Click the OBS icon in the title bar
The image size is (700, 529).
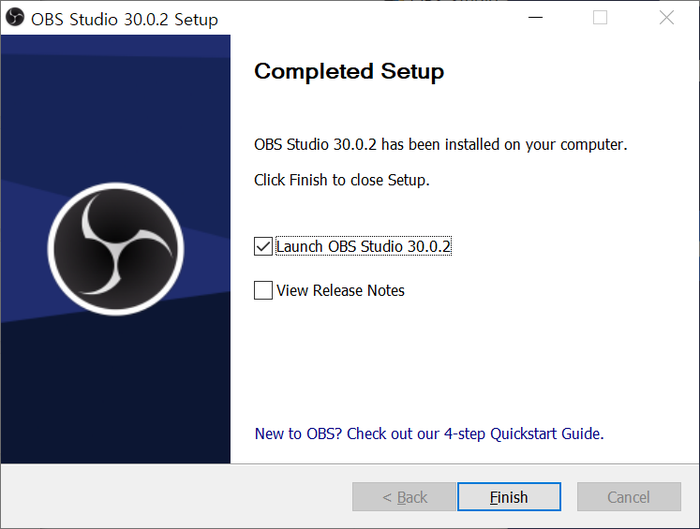[x=15, y=18]
